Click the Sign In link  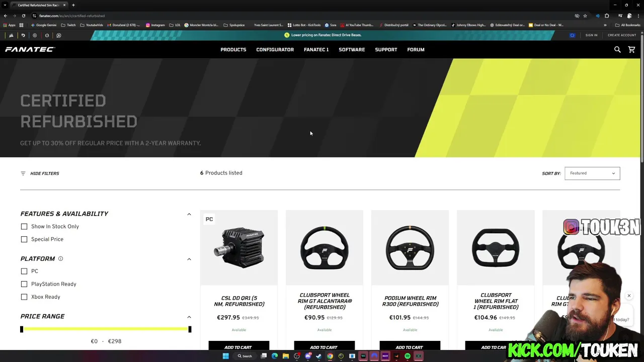click(592, 35)
